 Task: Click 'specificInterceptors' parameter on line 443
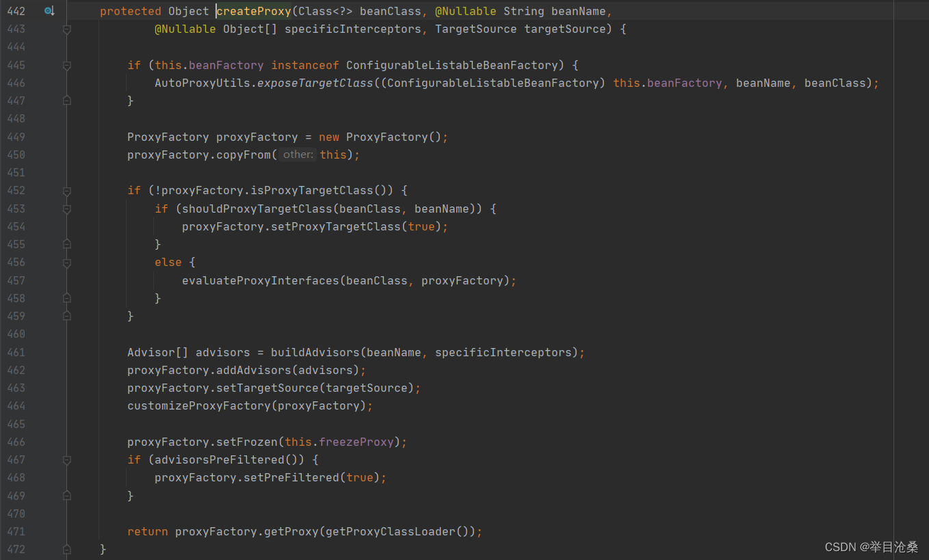[x=353, y=29]
